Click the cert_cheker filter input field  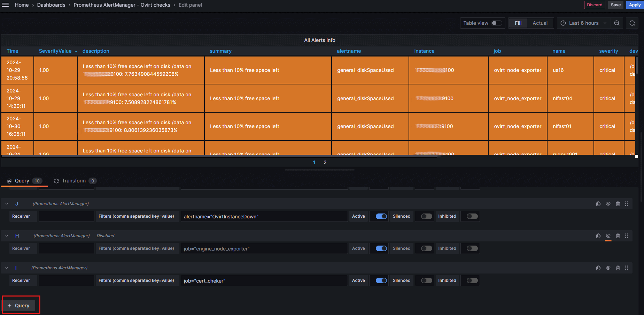coord(264,280)
